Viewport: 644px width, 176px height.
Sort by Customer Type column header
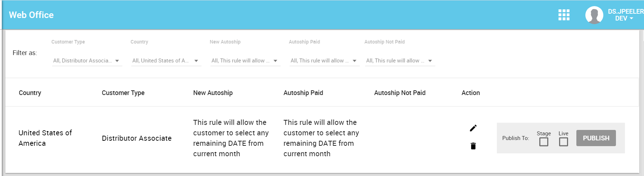(123, 93)
